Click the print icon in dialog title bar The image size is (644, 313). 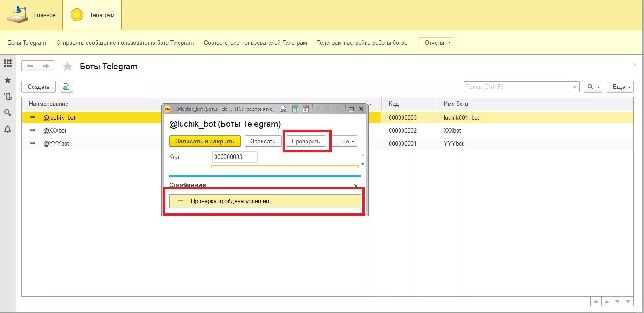tap(283, 109)
